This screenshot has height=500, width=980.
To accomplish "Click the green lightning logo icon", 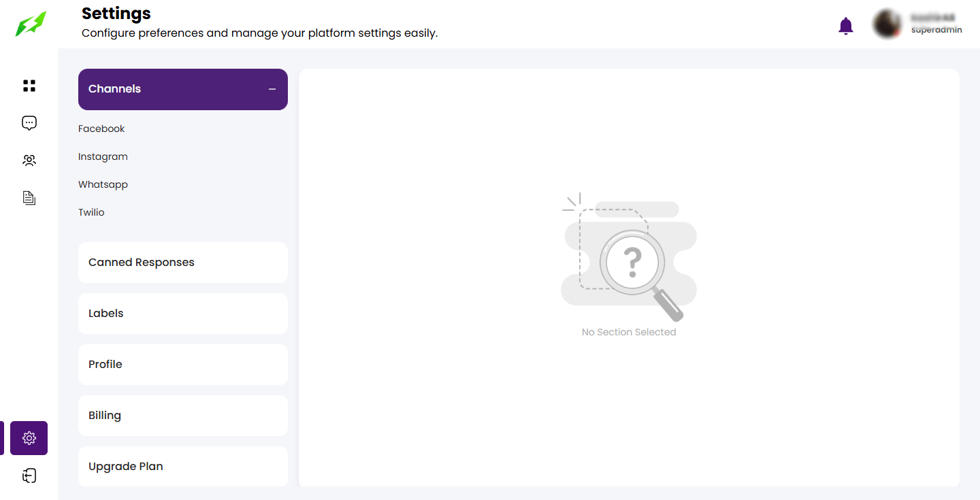I will tap(31, 24).
